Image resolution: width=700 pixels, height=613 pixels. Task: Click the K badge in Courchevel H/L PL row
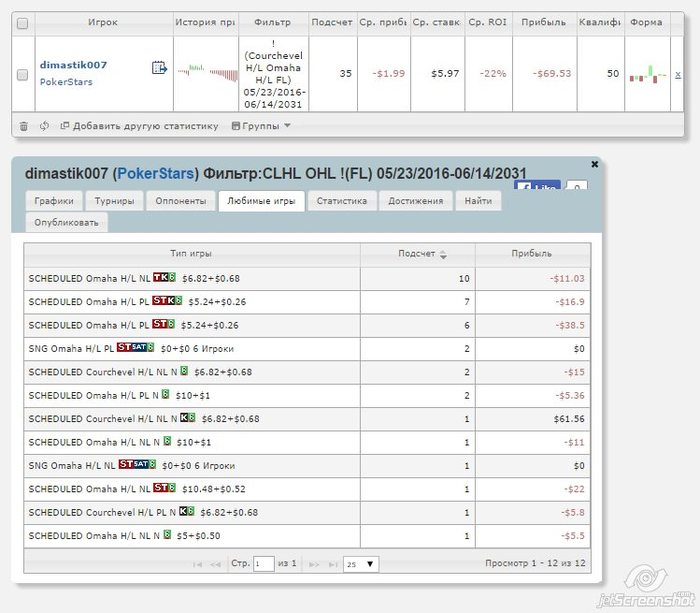tap(187, 511)
